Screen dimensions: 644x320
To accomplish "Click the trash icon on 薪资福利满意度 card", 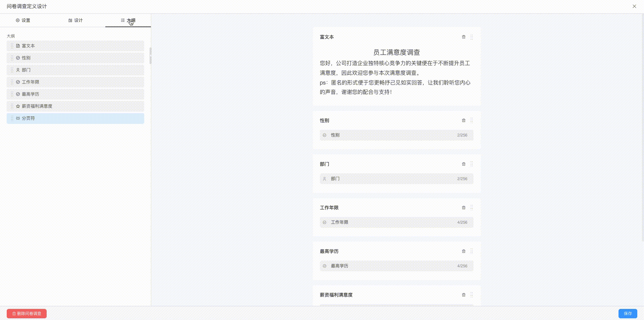I will coord(464,295).
